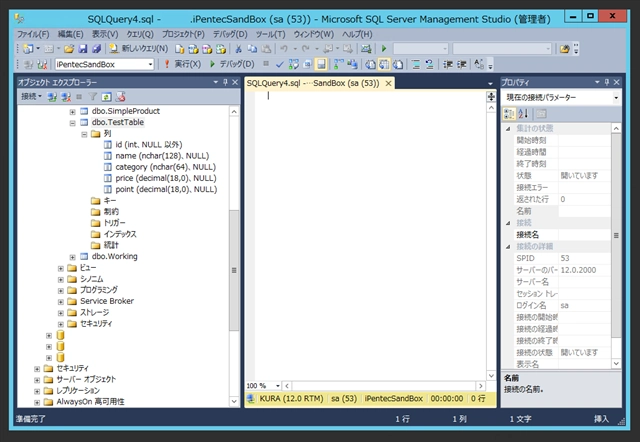Click Object Explorer refresh icon
The width and height of the screenshot is (640, 442).
106,97
